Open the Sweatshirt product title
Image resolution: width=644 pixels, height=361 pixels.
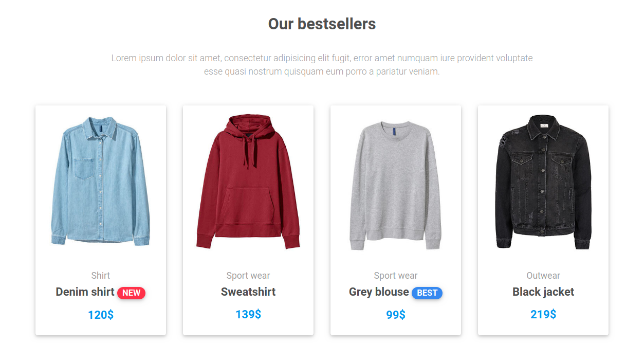[248, 292]
